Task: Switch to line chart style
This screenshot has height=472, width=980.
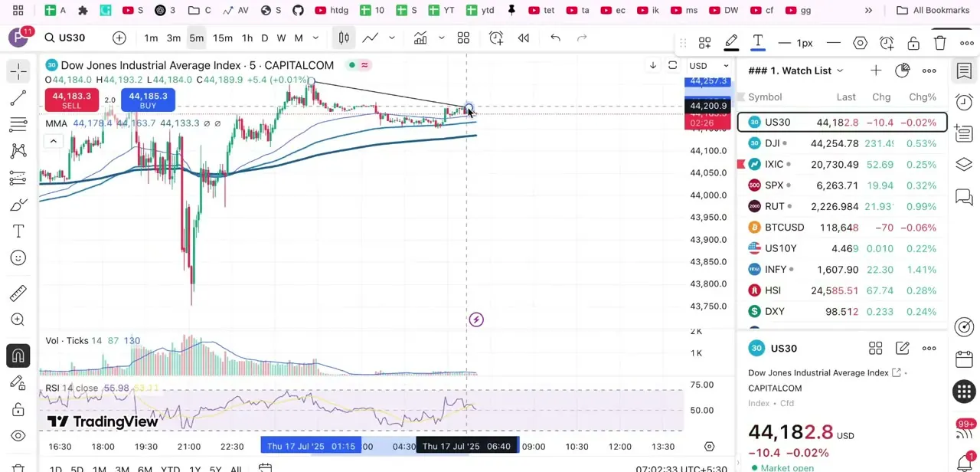Action: [x=371, y=38]
